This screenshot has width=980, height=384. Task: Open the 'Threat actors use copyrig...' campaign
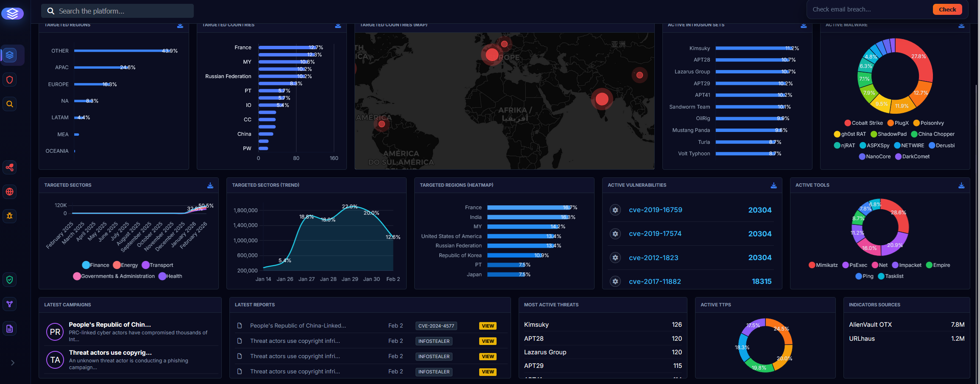[x=110, y=353]
